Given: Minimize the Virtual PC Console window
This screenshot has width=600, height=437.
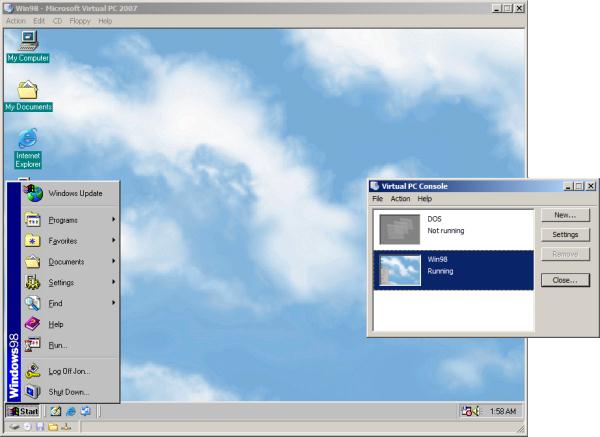Looking at the screenshot, I should 568,186.
